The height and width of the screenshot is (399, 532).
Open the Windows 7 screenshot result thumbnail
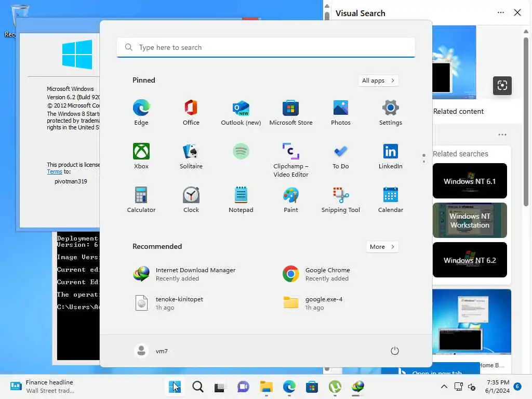(x=472, y=322)
